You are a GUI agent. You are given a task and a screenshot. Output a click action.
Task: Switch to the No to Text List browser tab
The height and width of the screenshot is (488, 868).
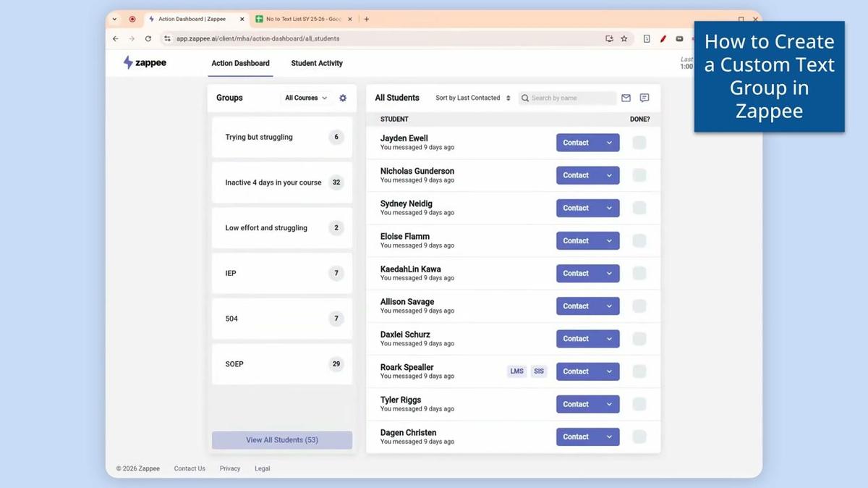[x=304, y=19]
